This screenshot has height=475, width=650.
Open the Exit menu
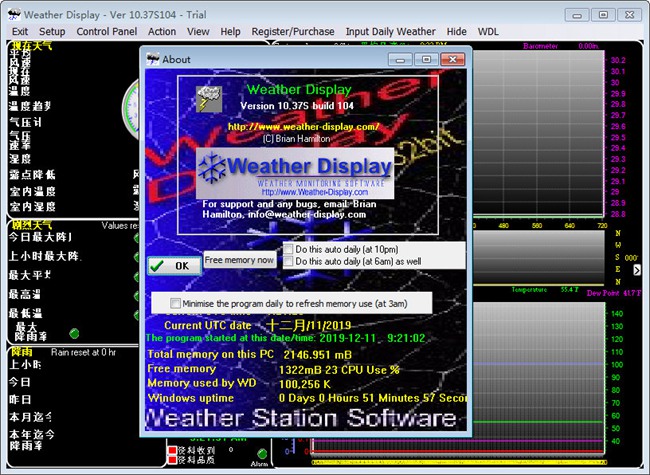tap(20, 32)
